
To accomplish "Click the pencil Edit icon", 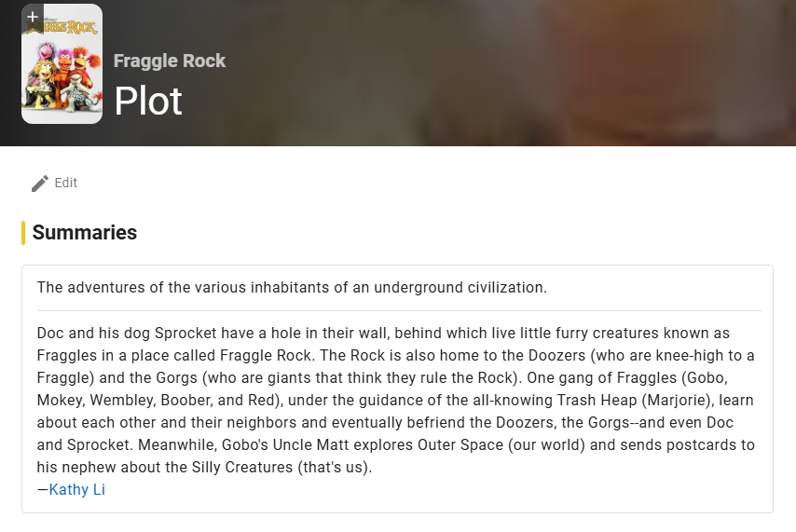I will pyautogui.click(x=39, y=184).
